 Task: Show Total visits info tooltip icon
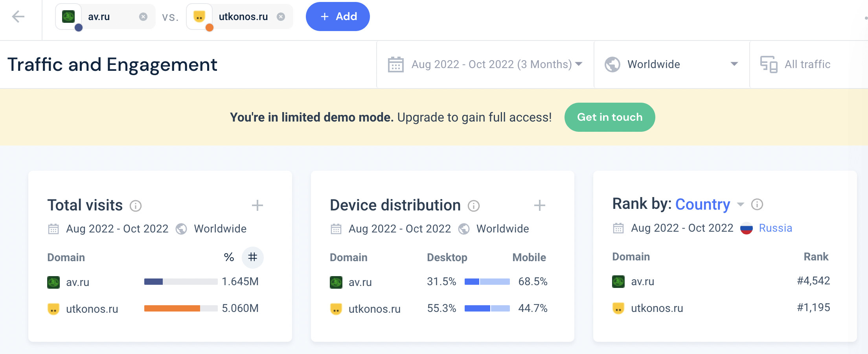[136, 206]
